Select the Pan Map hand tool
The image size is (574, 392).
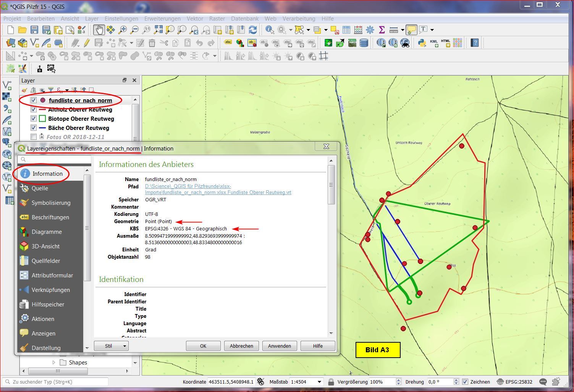pos(99,30)
